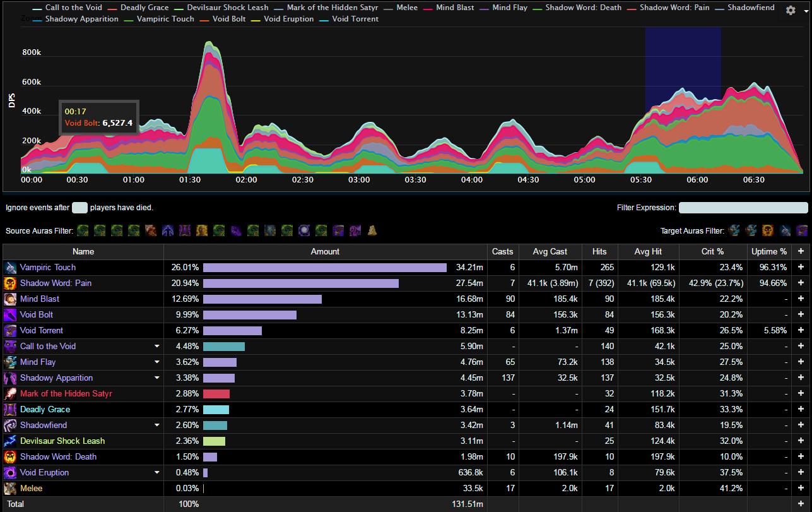Screen dimensions: 812x512
Task: Open the Deadly Grace ability link
Action: (45, 410)
